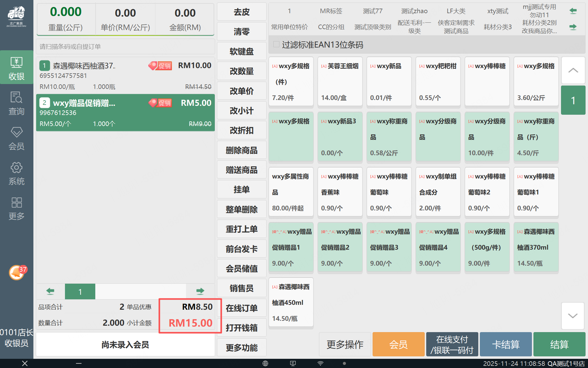Click the 促销 tag on wxy赠品促销赠 row
The image size is (588, 368).
click(x=160, y=103)
